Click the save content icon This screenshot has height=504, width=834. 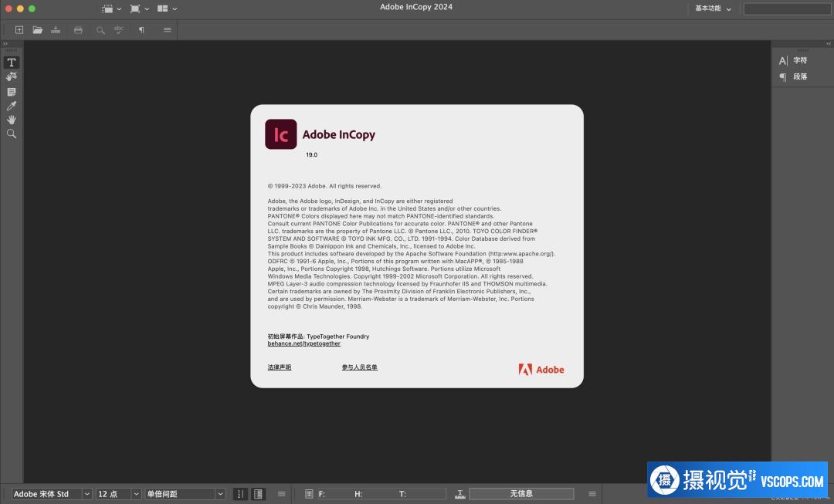pyautogui.click(x=56, y=30)
